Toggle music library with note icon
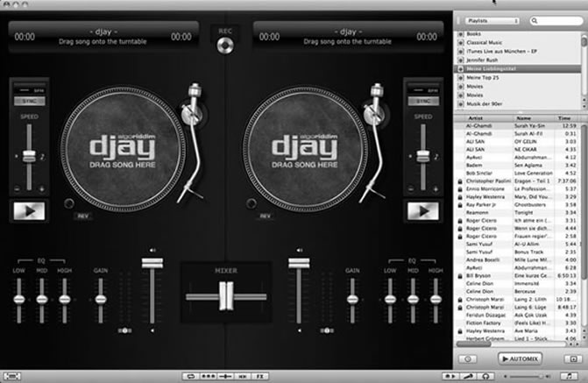588x383 pixels. pyautogui.click(x=569, y=376)
